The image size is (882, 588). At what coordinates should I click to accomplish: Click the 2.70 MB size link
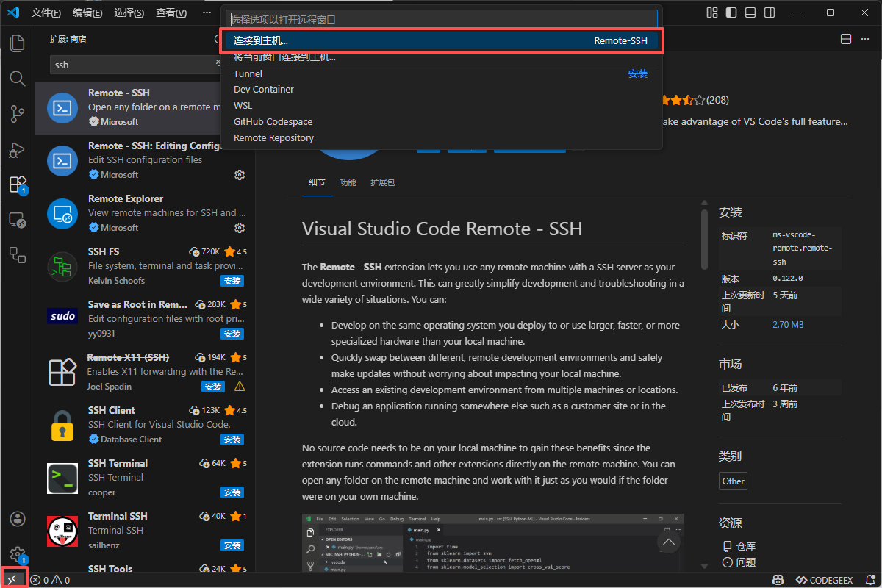point(788,324)
